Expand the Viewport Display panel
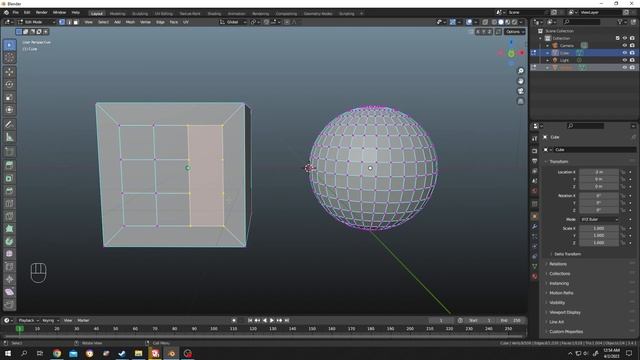 click(564, 312)
